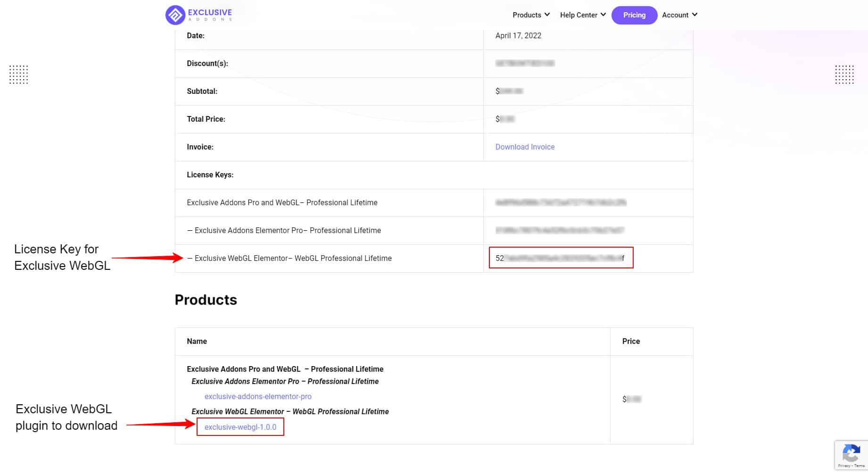Click the Discount(s) label
The width and height of the screenshot is (868, 476).
coord(207,63)
